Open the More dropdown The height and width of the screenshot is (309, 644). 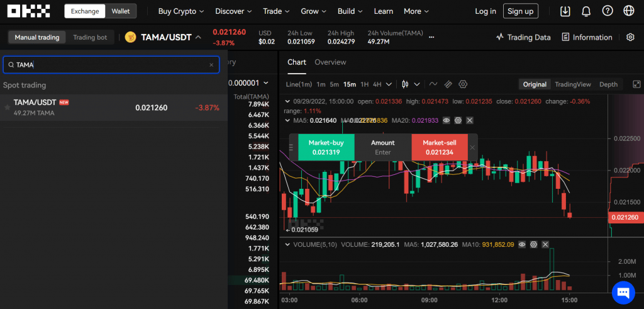point(416,11)
